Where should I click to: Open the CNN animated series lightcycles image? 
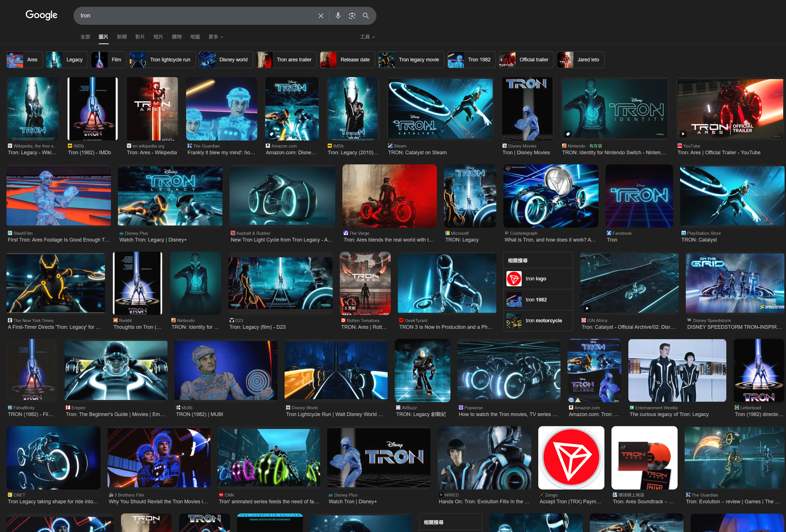pos(269,458)
